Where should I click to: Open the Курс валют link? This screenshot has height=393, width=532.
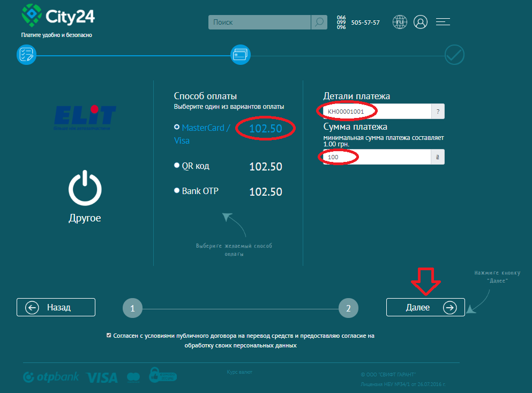pyautogui.click(x=239, y=372)
